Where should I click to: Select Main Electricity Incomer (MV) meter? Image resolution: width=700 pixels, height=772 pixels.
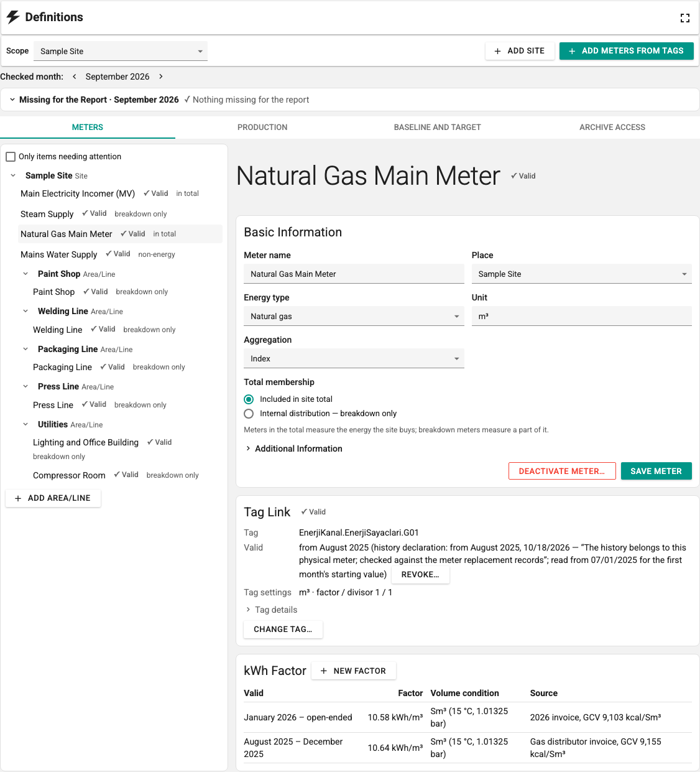120,193
